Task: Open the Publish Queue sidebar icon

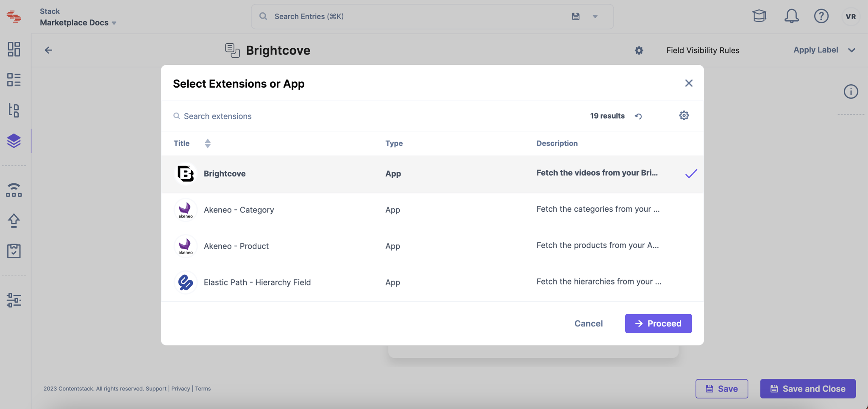Action: coord(14,190)
